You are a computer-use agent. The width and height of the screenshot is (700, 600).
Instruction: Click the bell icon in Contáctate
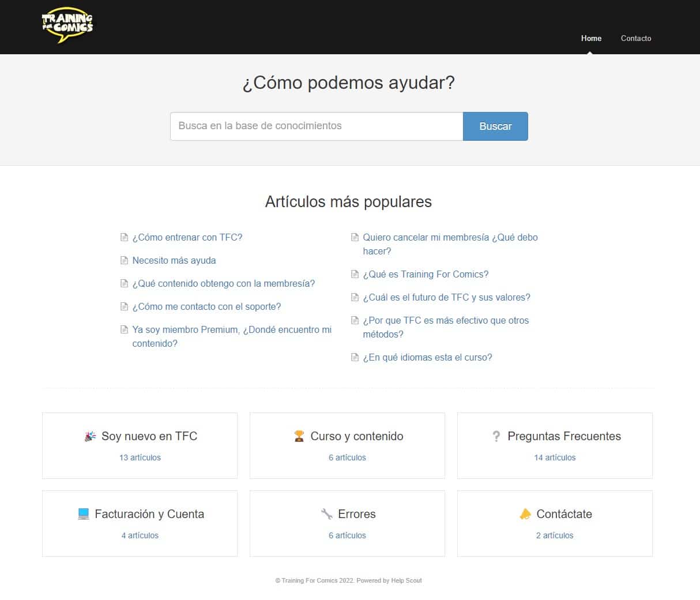(525, 514)
